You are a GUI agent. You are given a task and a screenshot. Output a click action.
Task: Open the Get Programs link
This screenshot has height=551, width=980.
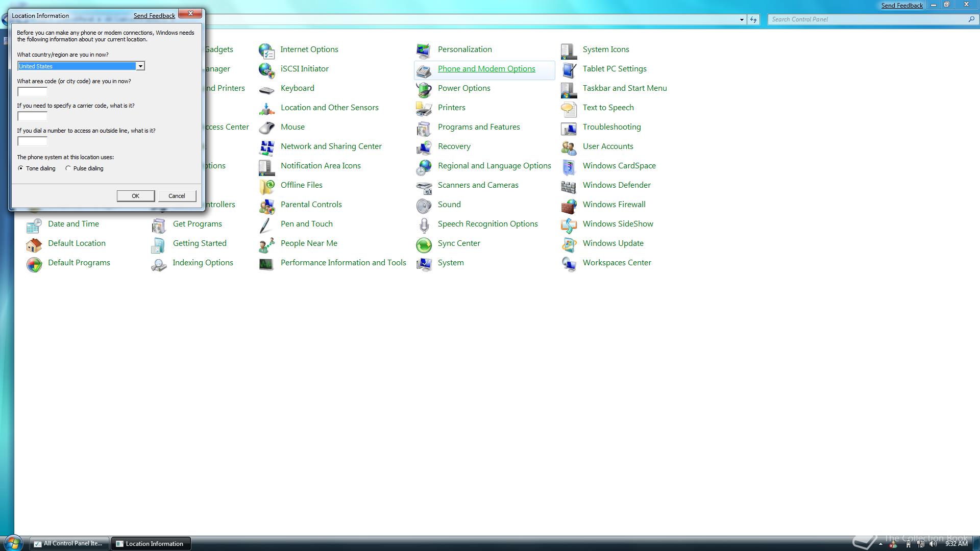click(198, 224)
